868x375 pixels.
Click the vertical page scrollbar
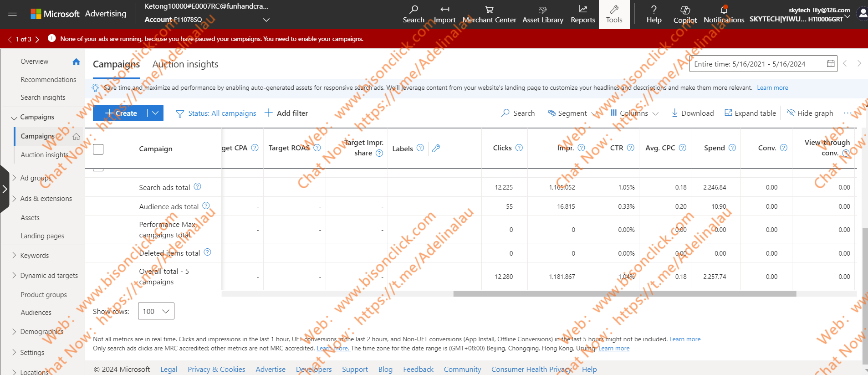(865, 296)
